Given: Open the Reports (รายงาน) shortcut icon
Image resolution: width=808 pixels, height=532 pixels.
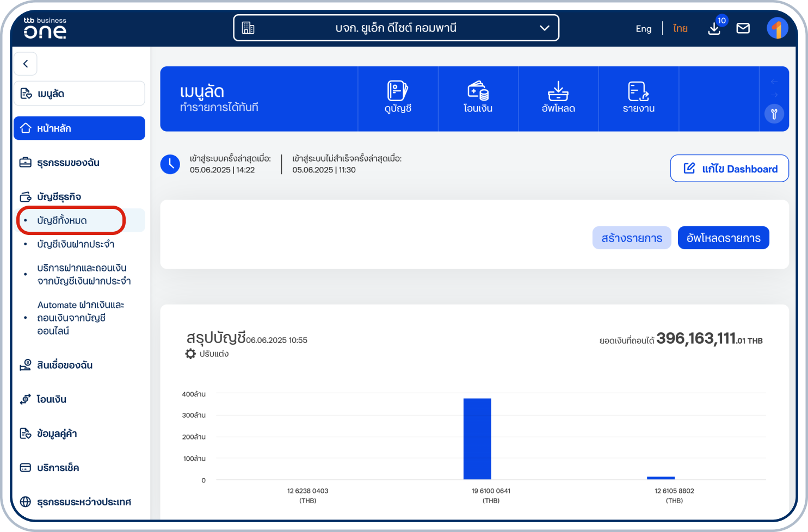Looking at the screenshot, I should pos(638,91).
